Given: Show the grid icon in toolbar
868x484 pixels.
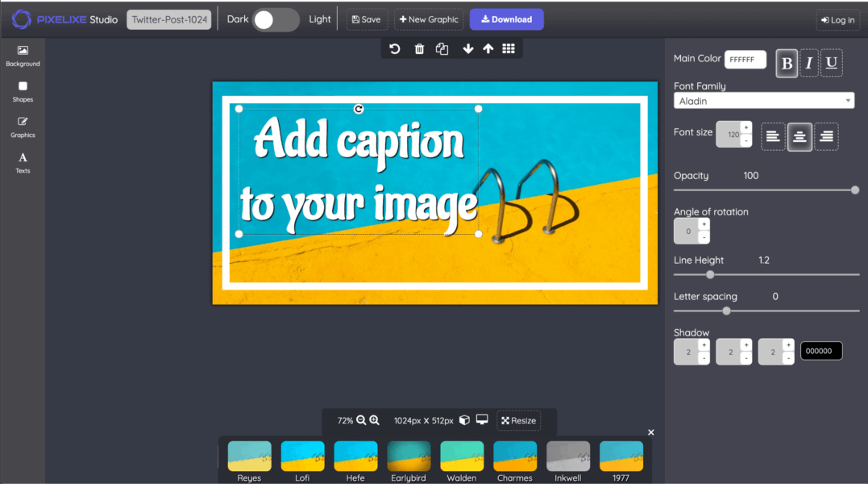Looking at the screenshot, I should click(x=509, y=49).
